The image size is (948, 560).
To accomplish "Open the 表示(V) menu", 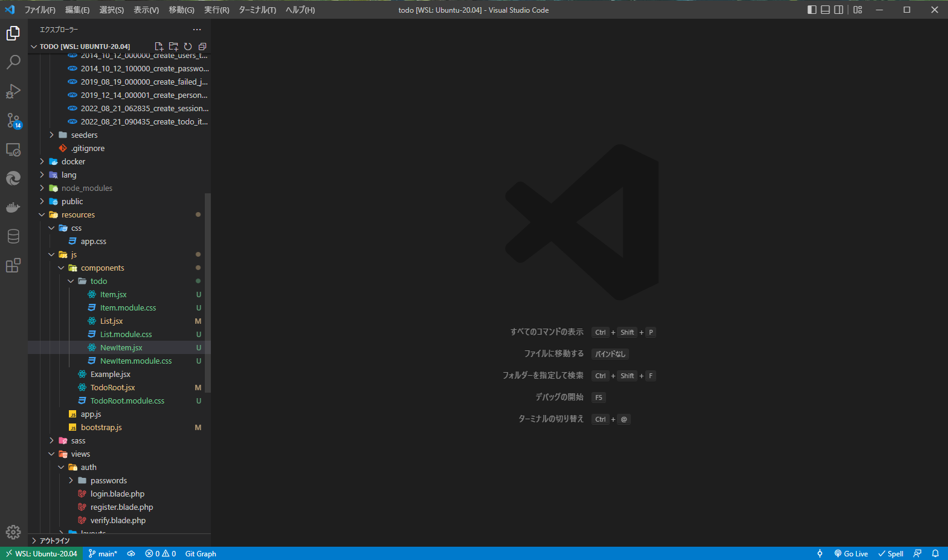I will (x=146, y=10).
